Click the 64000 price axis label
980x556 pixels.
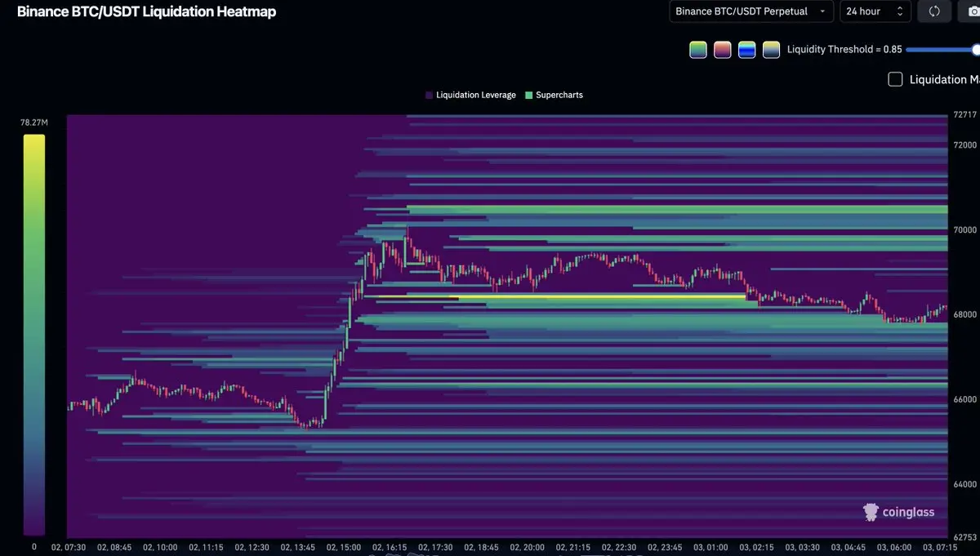point(964,485)
